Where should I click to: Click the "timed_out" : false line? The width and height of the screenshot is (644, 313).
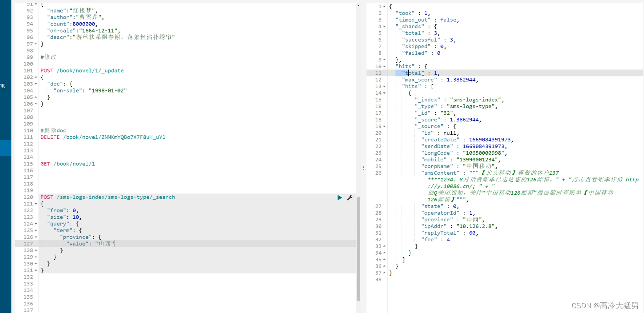click(x=427, y=20)
